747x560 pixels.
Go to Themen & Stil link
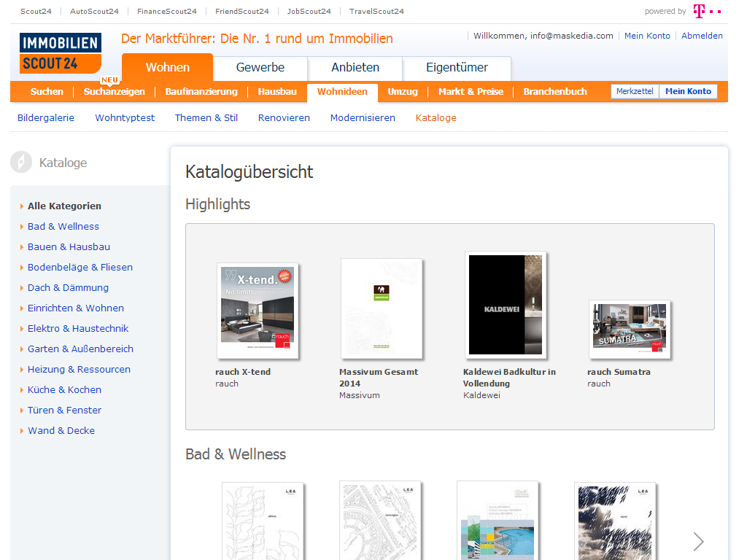[x=206, y=117]
